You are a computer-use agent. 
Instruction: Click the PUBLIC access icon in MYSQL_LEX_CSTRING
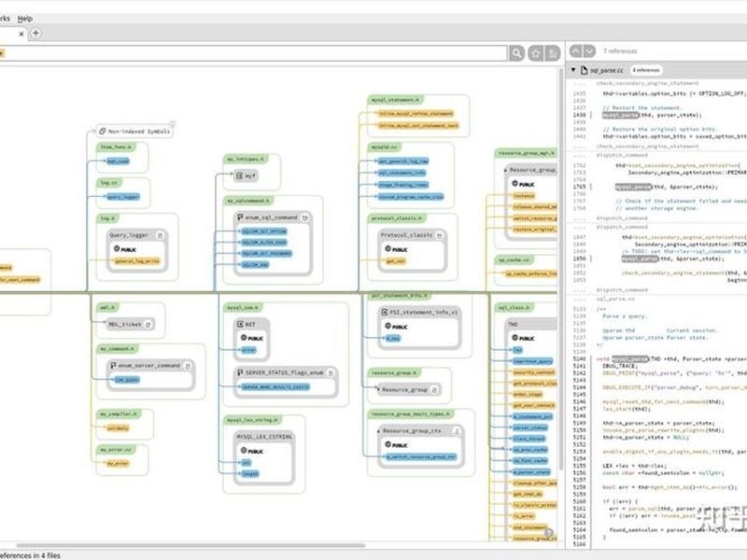click(x=244, y=450)
